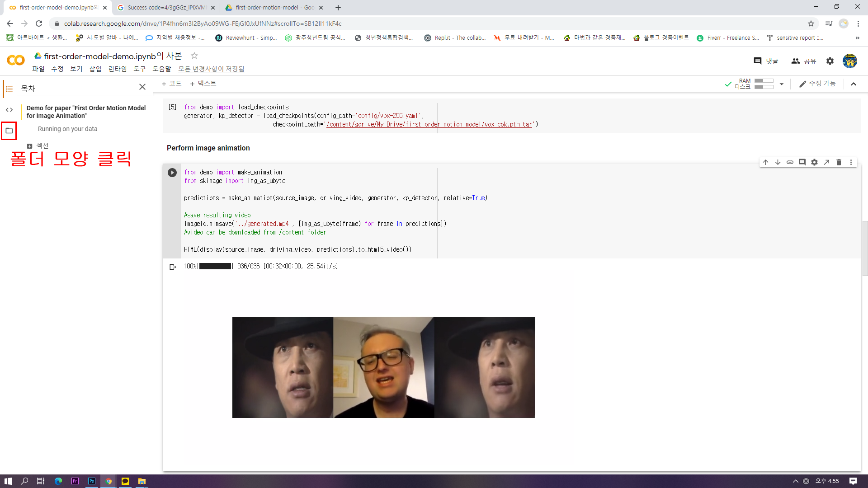Image resolution: width=868 pixels, height=488 pixels.
Task: Open the 파일 menu
Action: click(x=38, y=69)
